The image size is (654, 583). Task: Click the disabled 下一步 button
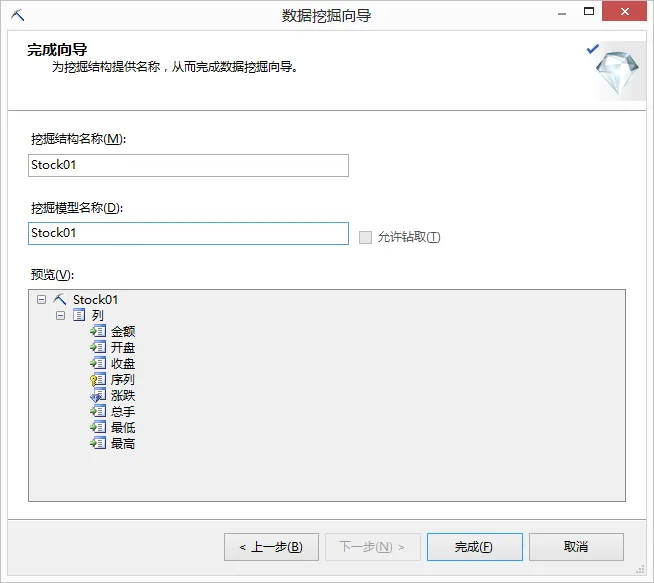372,547
